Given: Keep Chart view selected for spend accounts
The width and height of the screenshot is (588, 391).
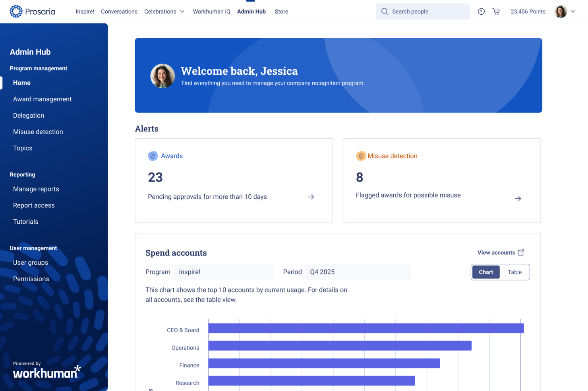Looking at the screenshot, I should tap(485, 272).
